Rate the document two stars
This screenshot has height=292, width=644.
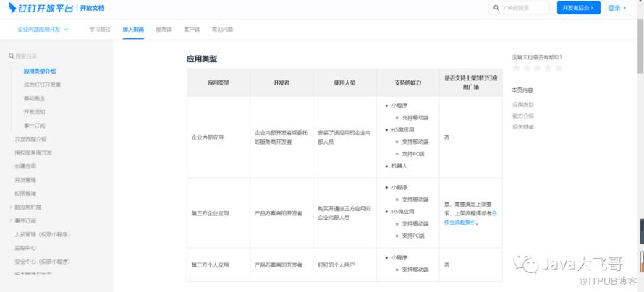pos(527,68)
